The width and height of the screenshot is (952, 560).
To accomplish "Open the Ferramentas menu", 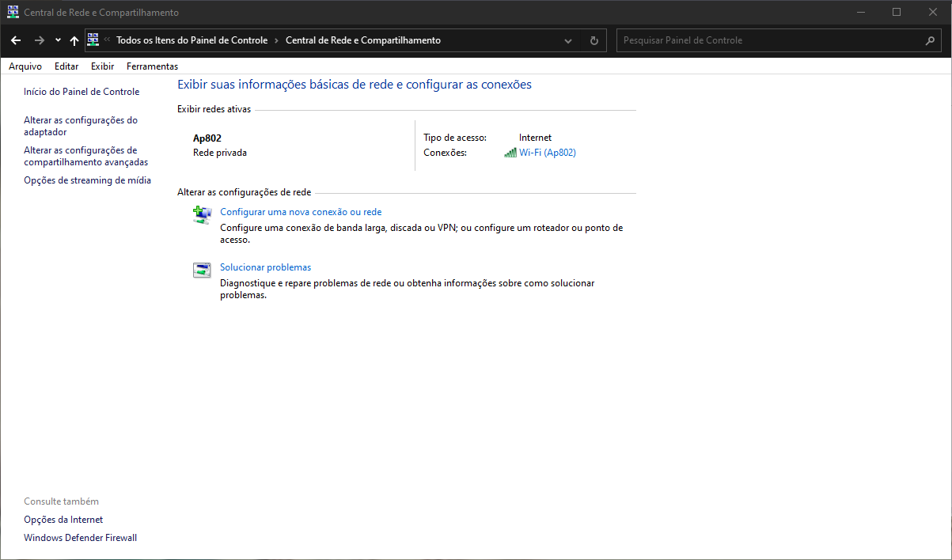I will [152, 66].
